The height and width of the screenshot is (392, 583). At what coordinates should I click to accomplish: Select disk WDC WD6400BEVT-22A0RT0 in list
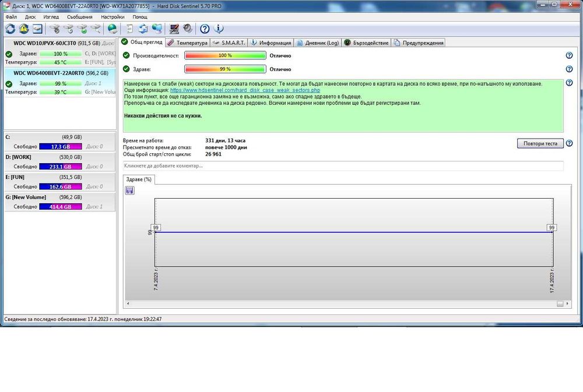pyautogui.click(x=60, y=83)
